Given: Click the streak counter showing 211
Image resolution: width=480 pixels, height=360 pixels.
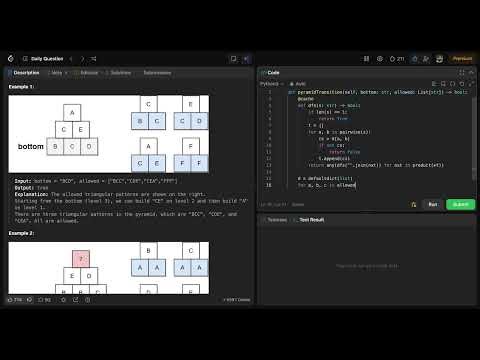Looking at the screenshot, I should (397, 59).
